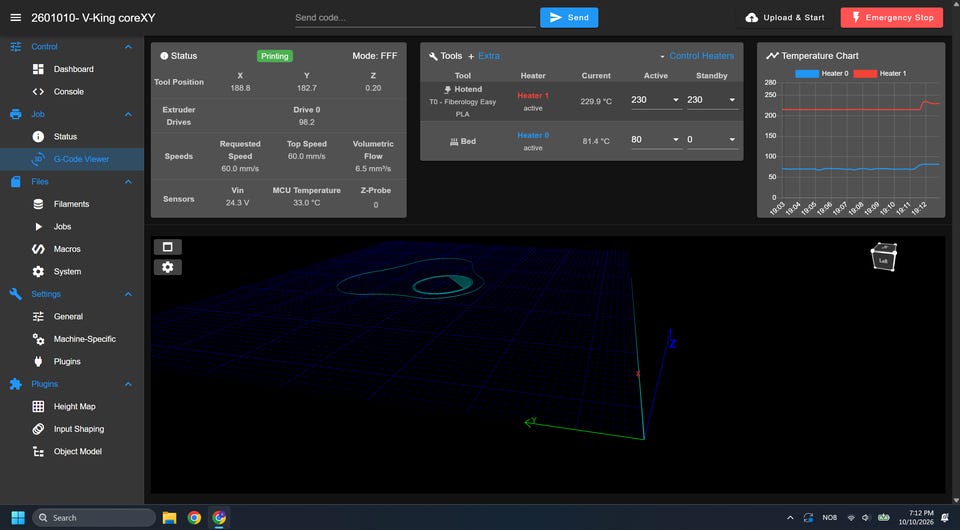Click the T0 Fiberology Easy PLA tool

pyautogui.click(x=462, y=108)
